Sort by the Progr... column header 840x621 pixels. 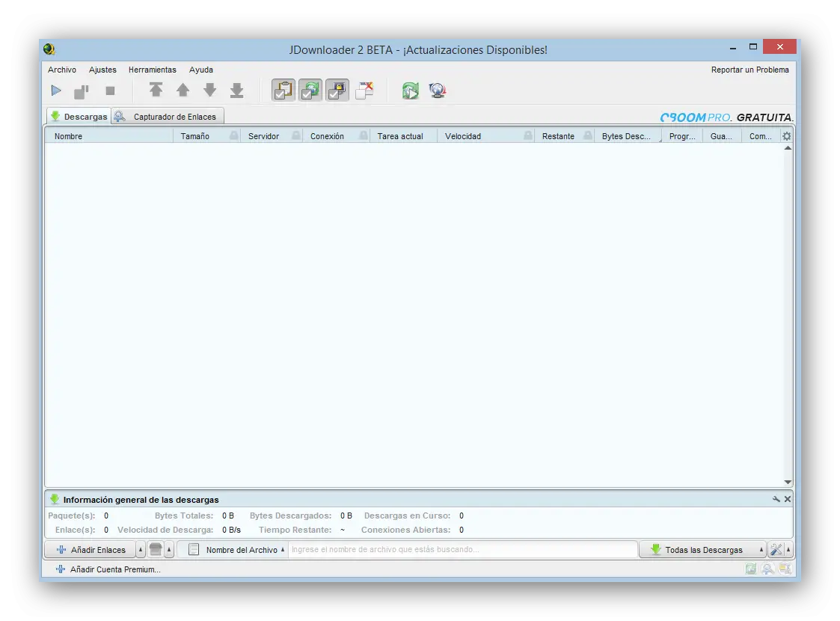[682, 136]
